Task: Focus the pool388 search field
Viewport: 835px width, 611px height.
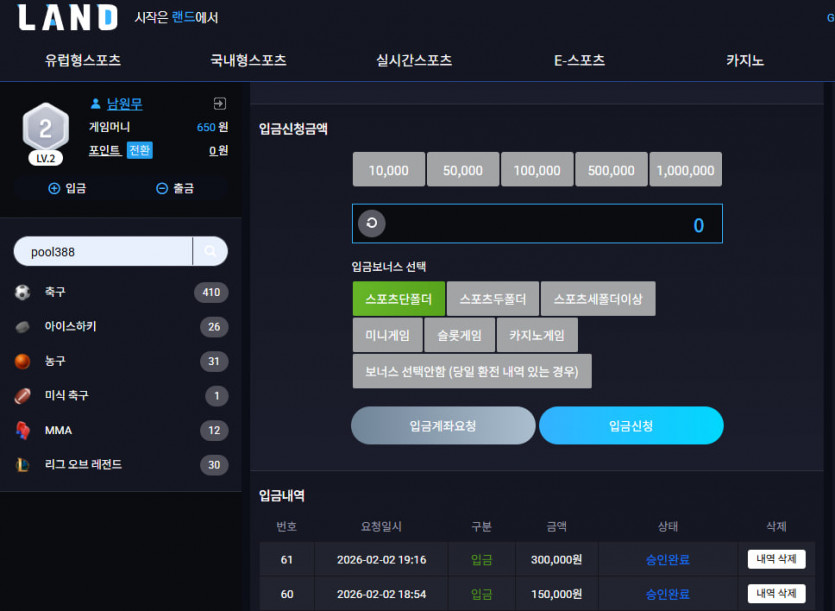Action: click(103, 251)
